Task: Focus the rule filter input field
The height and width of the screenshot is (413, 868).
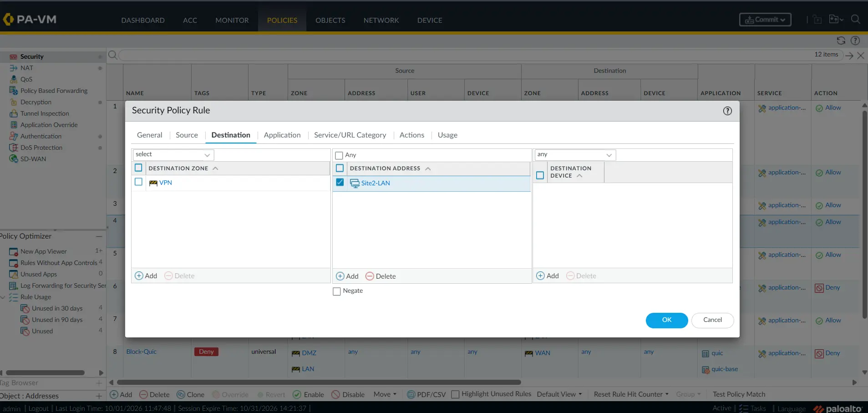Action: point(464,55)
